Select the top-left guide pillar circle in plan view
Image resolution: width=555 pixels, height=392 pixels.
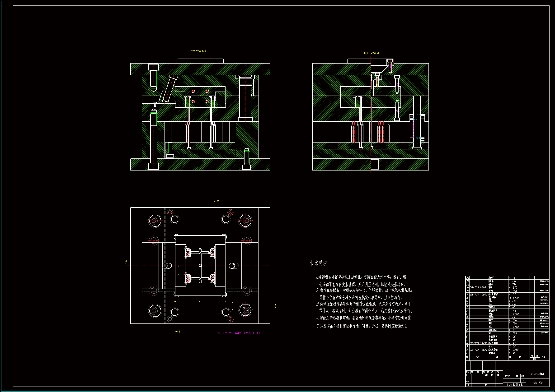coord(155,220)
